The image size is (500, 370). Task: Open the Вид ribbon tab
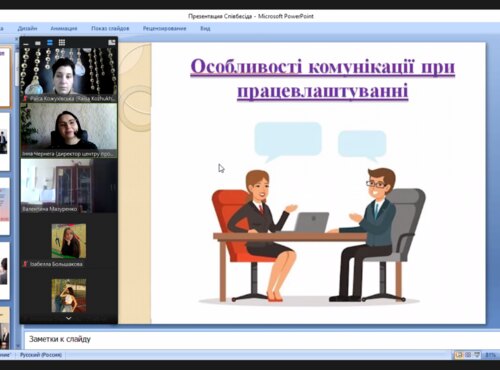point(205,28)
